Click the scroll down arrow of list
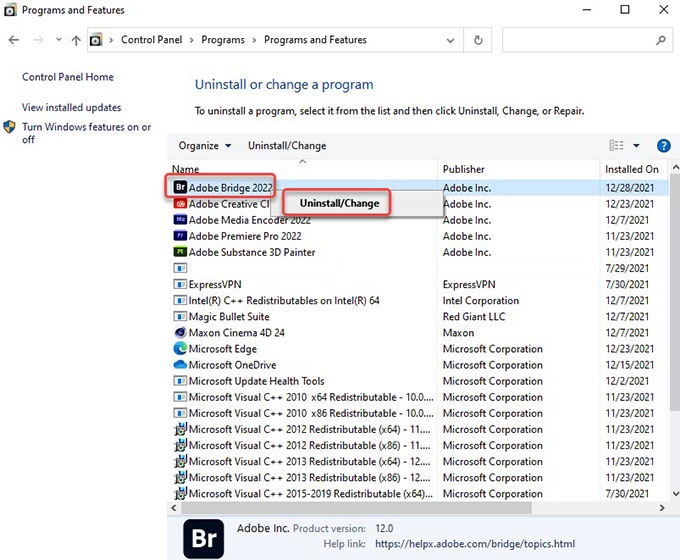 coord(675,493)
